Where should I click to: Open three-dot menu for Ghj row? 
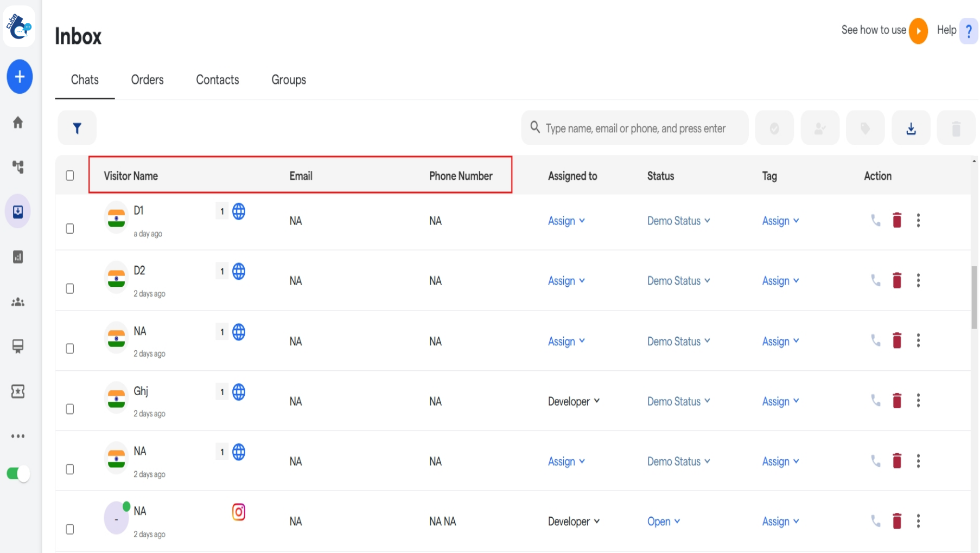[x=918, y=401]
